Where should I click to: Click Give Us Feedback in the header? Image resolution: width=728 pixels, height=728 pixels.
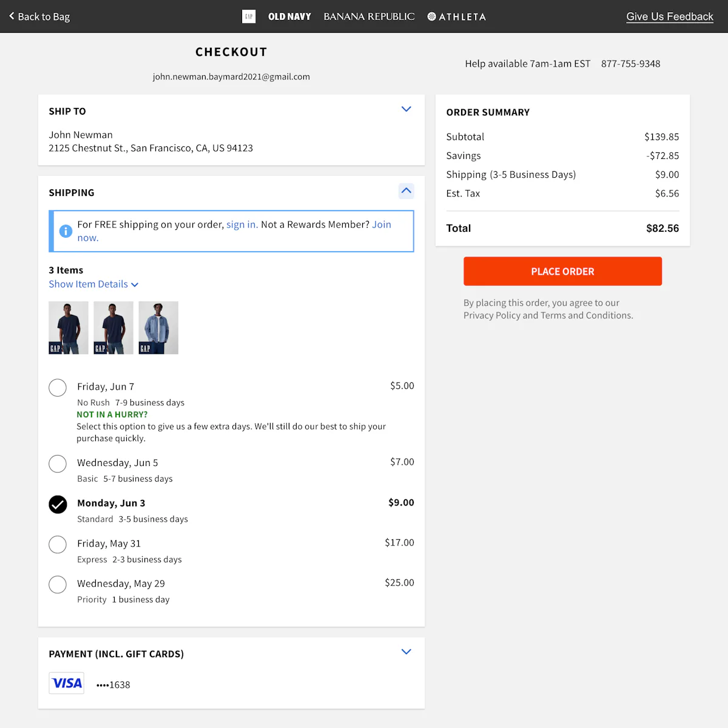670,16
